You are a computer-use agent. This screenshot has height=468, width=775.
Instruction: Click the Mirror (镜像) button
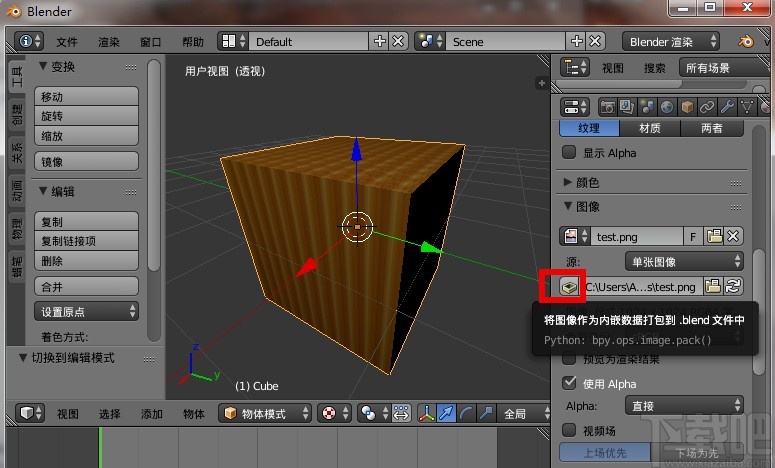(86, 161)
